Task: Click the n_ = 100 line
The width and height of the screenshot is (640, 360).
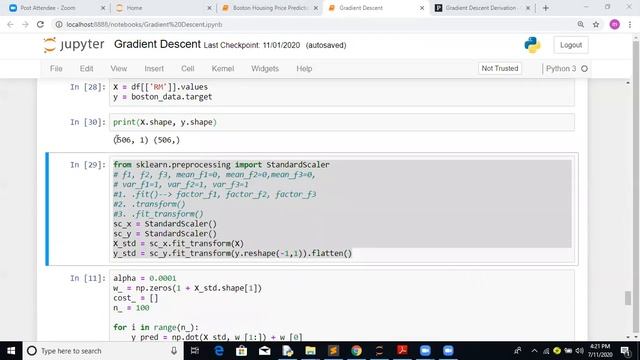Action: point(131,308)
